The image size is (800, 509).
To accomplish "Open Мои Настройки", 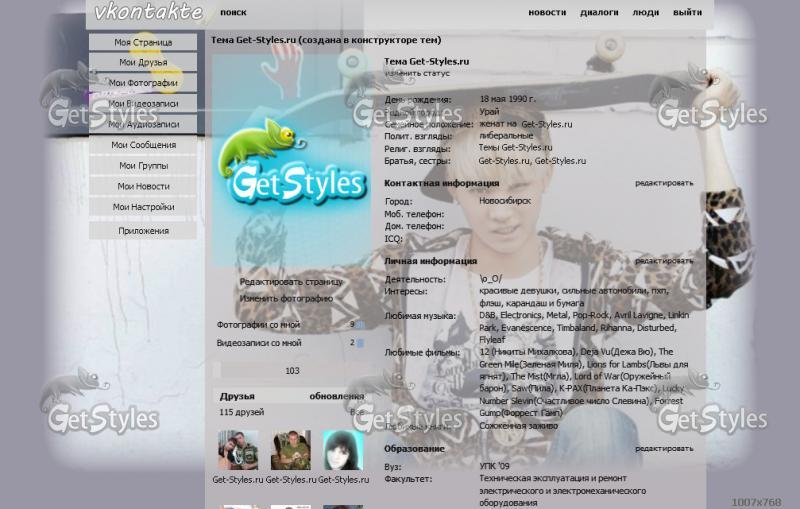I will [x=143, y=207].
